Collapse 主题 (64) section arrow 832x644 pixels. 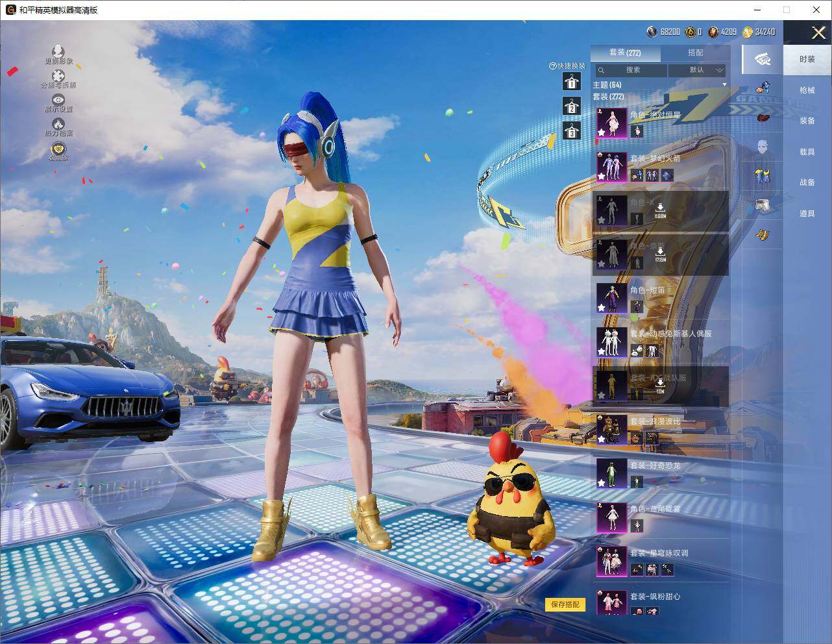click(x=724, y=85)
